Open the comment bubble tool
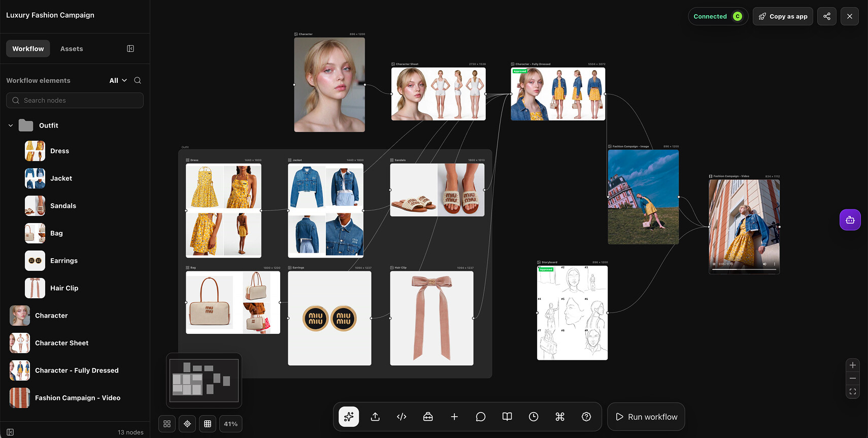Screen dimensions: 868x438 (x=481, y=417)
